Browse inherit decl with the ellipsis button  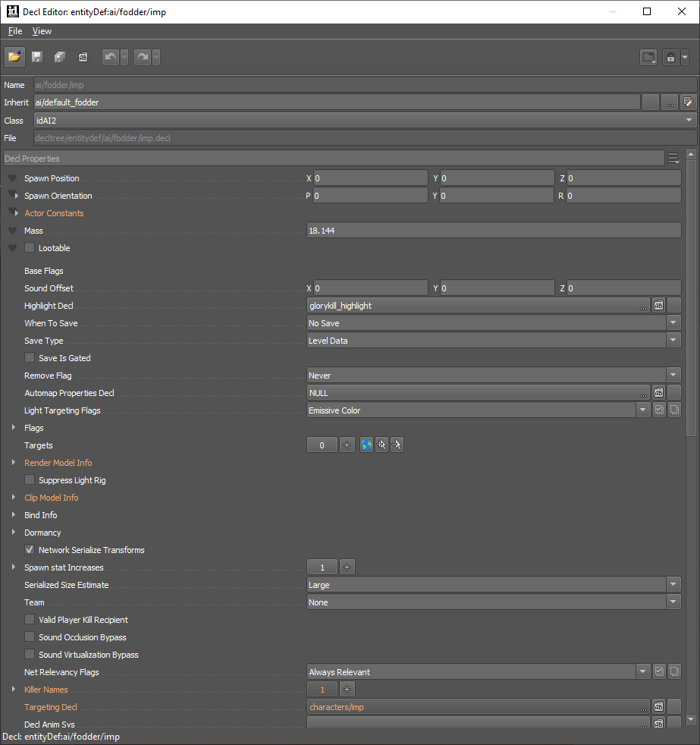pyautogui.click(x=670, y=102)
